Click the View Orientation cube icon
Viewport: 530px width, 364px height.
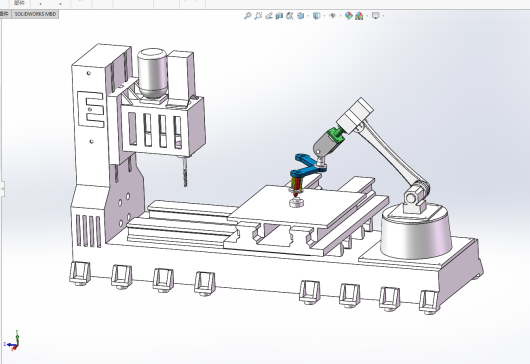coord(300,16)
